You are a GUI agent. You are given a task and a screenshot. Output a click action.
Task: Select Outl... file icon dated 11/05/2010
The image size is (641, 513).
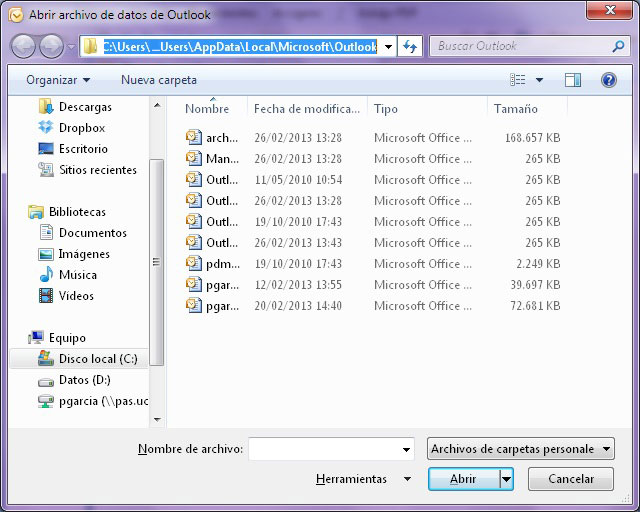[194, 179]
